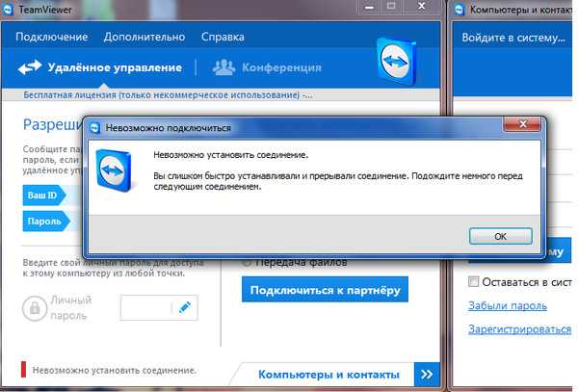Click the red connection status indicator

click(23, 370)
